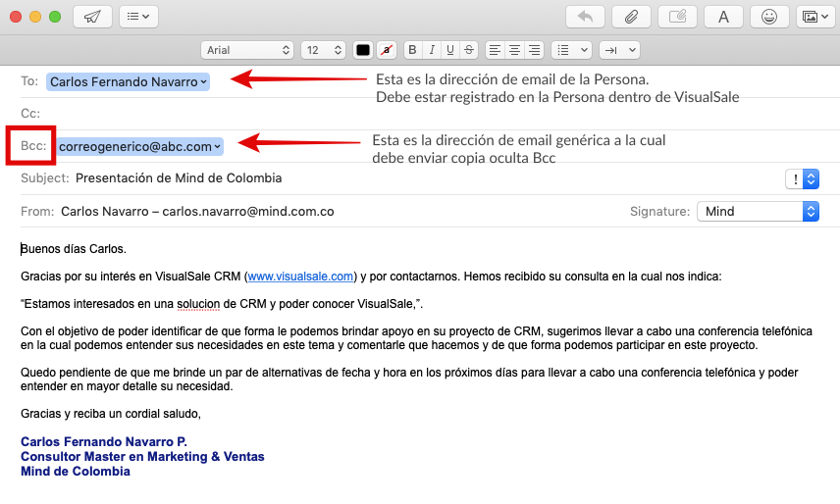Click signature line Mind de Colombia

[76, 472]
